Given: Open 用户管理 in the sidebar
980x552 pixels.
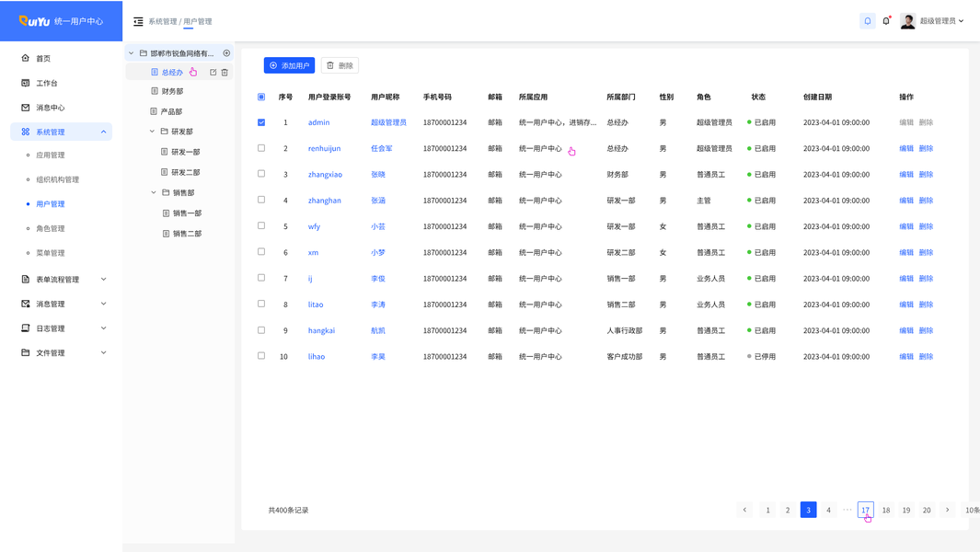Looking at the screenshot, I should click(x=51, y=204).
